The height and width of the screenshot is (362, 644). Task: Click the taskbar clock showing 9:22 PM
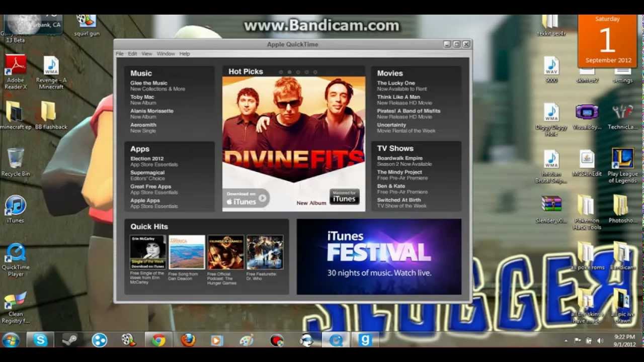[x=624, y=340]
